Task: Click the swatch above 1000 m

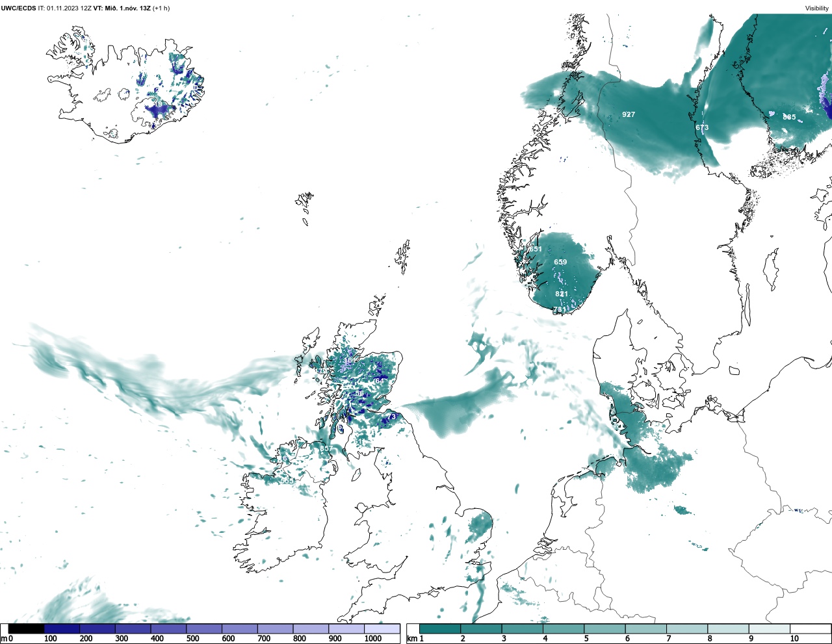Action: (382, 628)
